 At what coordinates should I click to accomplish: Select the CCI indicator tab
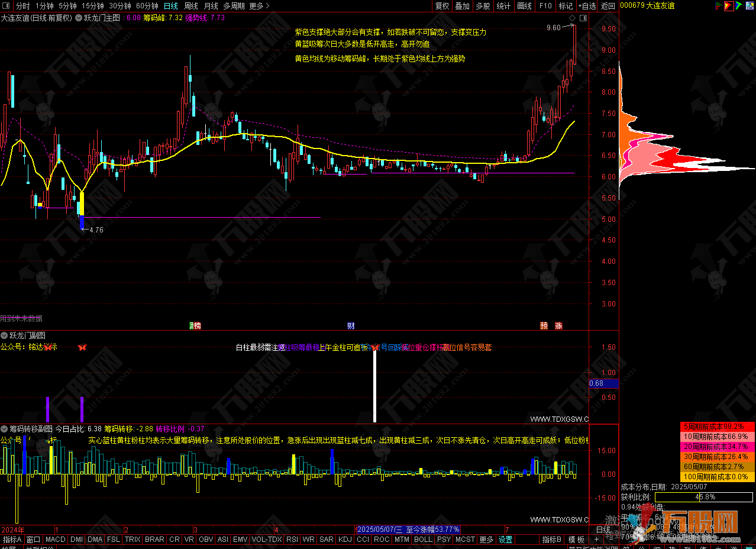(363, 540)
